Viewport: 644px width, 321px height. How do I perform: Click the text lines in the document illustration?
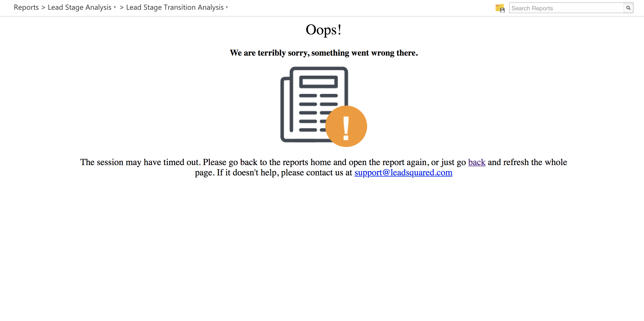(x=309, y=113)
